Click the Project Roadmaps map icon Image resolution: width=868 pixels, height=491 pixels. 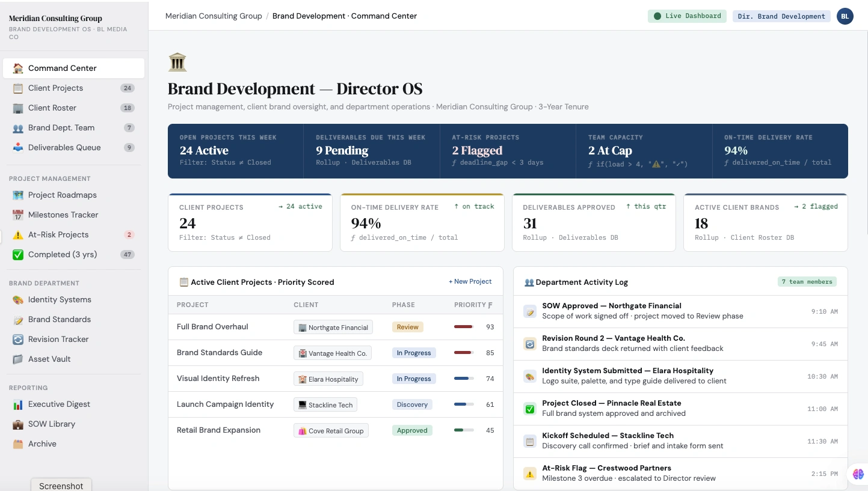click(x=18, y=195)
